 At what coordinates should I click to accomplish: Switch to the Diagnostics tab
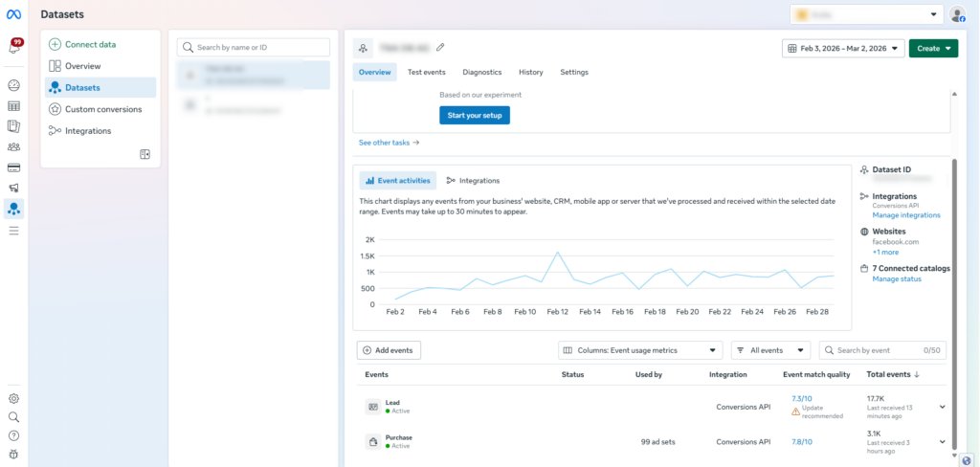tap(481, 73)
